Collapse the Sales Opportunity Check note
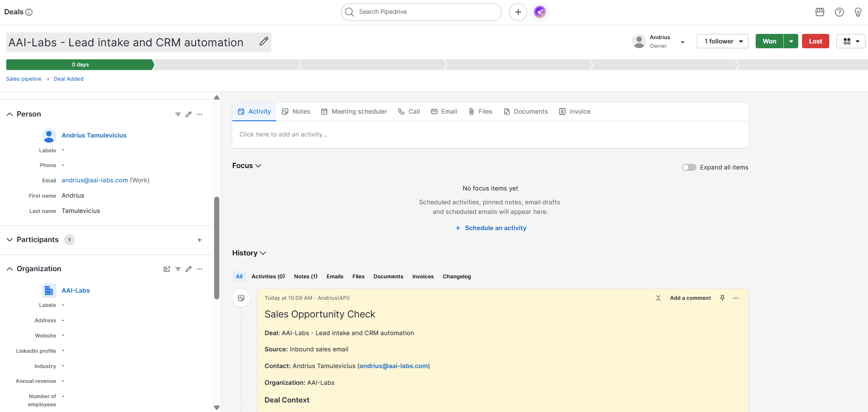 pos(658,298)
